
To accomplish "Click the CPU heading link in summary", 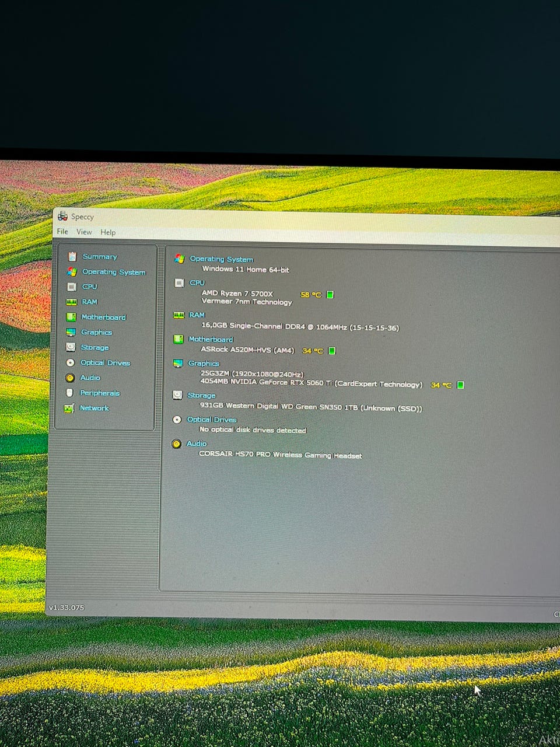I will click(x=197, y=282).
